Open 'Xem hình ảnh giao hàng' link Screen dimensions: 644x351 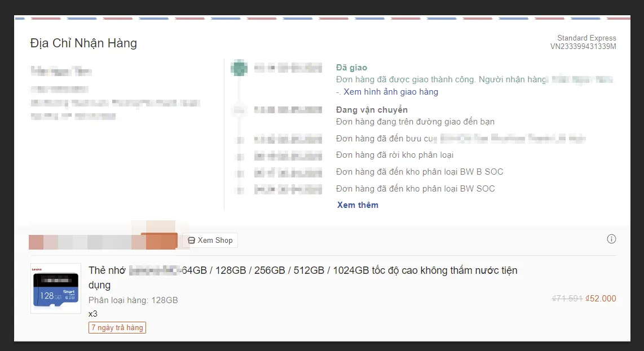(390, 92)
